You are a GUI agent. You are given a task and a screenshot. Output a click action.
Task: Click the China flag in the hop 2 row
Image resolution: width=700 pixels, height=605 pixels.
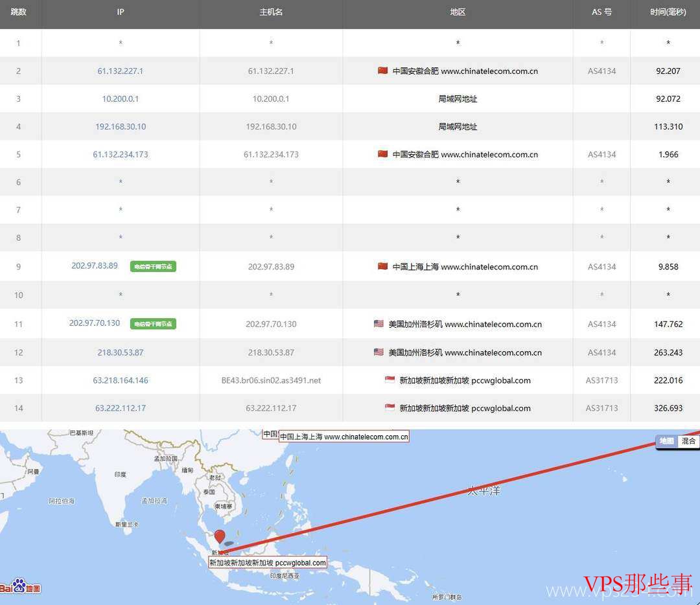click(382, 71)
